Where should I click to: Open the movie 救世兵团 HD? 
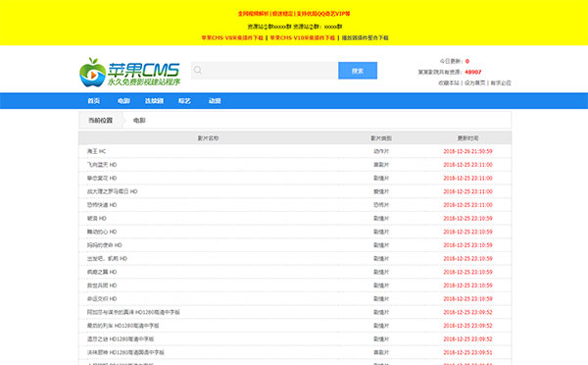pos(102,286)
